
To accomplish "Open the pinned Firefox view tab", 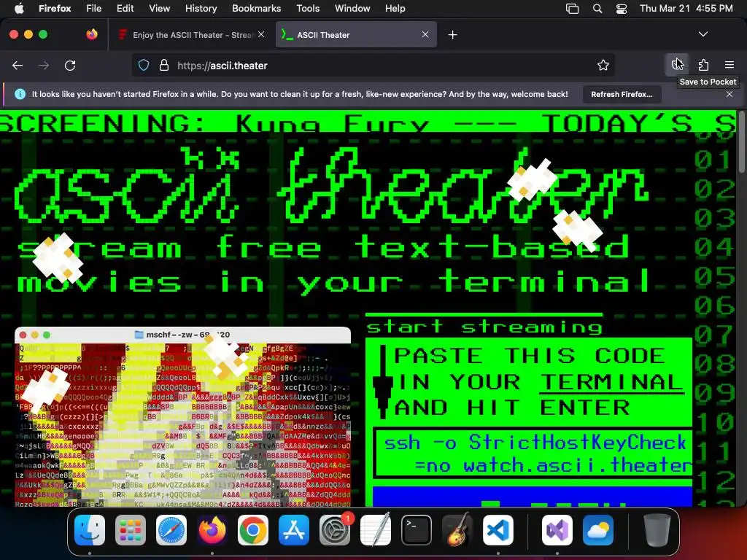I will (x=92, y=34).
